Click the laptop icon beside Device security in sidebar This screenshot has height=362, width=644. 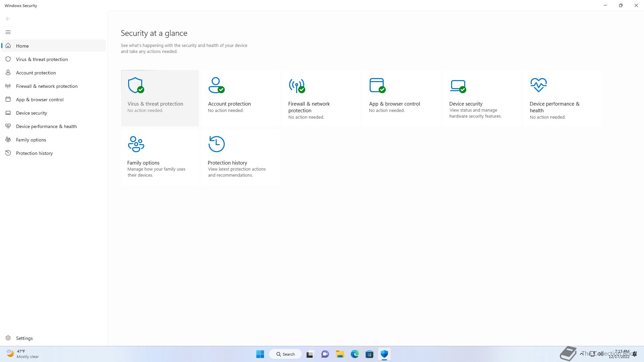(x=8, y=113)
